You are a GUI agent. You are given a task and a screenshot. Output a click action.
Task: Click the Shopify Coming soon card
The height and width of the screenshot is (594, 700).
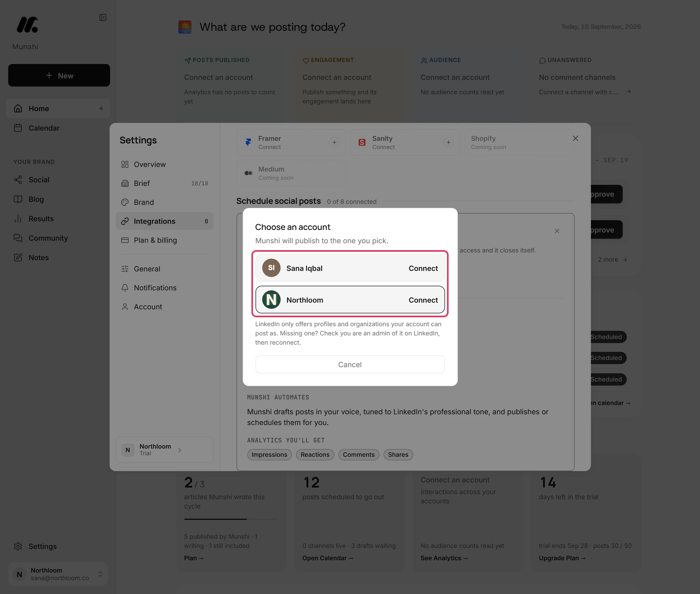point(519,142)
